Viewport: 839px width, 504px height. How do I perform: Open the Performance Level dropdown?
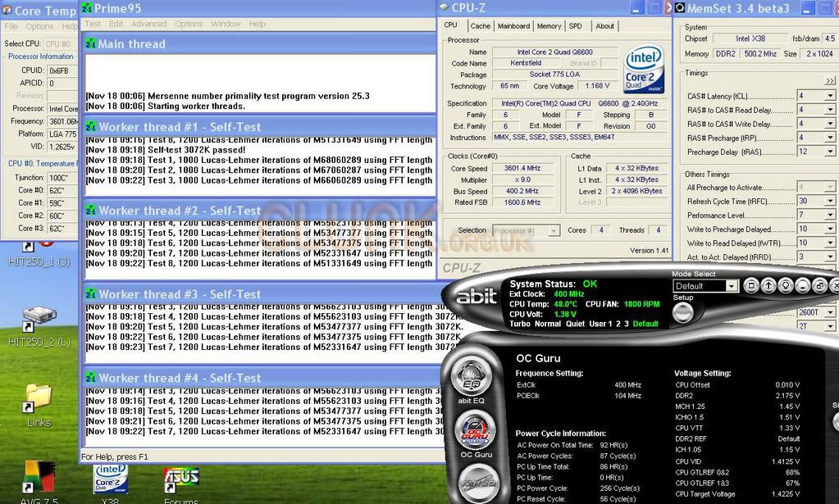(x=830, y=215)
